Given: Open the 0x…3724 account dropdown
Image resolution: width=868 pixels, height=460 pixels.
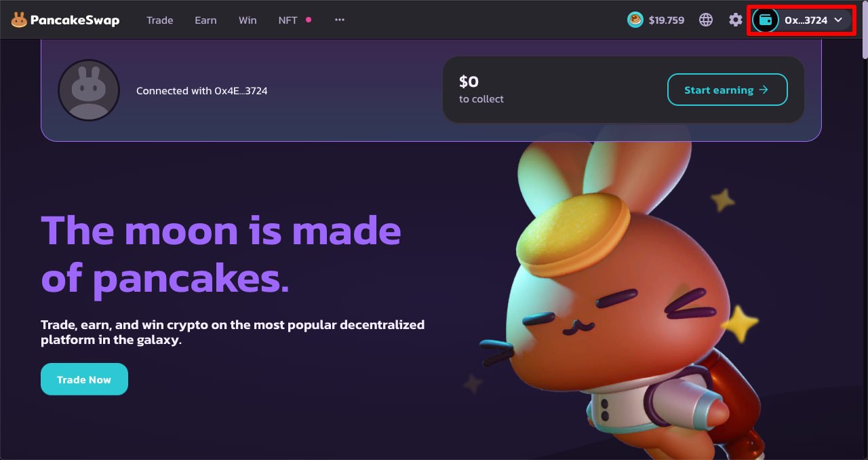Looking at the screenshot, I should (x=802, y=20).
